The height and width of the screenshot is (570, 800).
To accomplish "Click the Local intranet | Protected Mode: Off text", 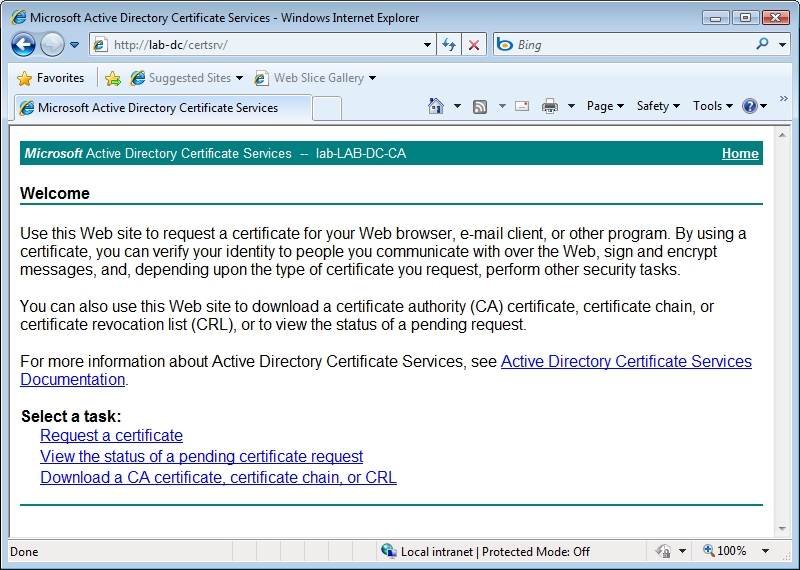I will tap(495, 552).
